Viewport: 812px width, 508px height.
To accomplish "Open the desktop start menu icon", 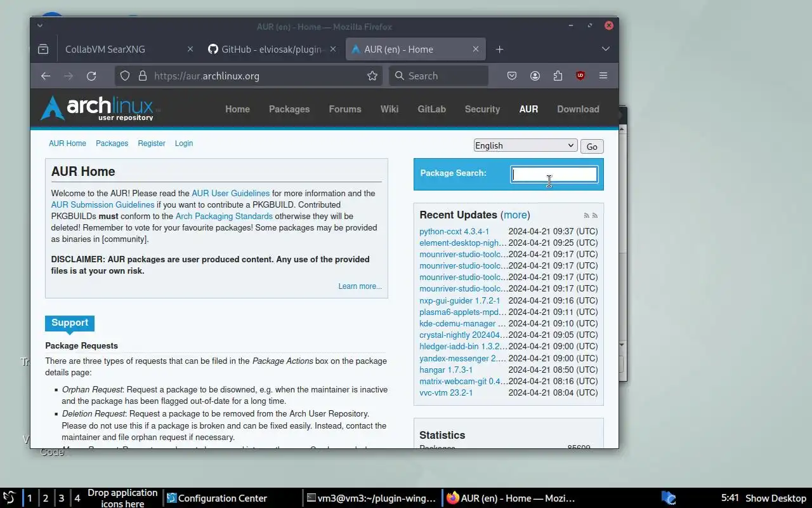I will [10, 498].
